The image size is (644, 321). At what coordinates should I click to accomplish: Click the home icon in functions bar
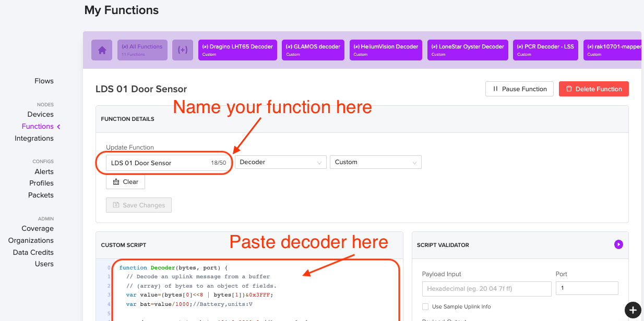point(102,50)
